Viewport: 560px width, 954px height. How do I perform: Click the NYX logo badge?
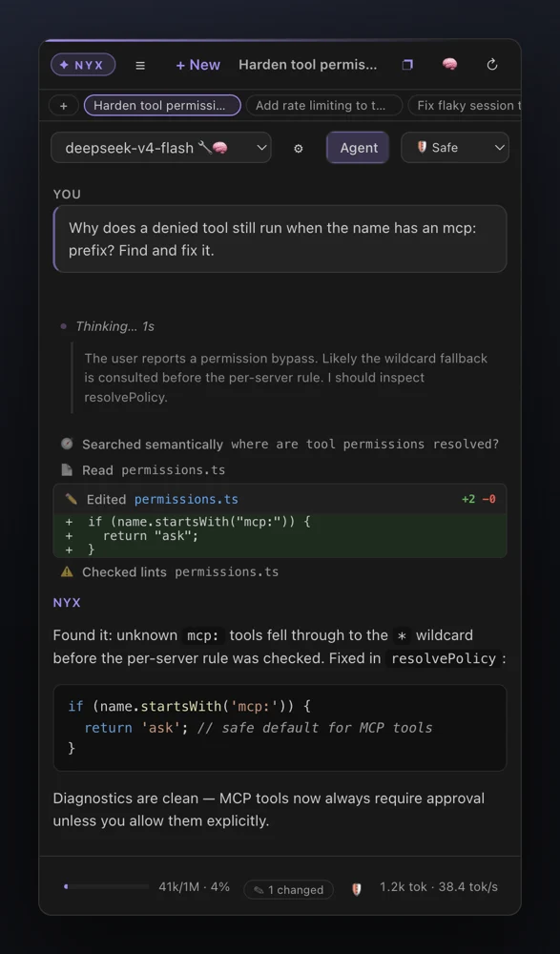(83, 65)
